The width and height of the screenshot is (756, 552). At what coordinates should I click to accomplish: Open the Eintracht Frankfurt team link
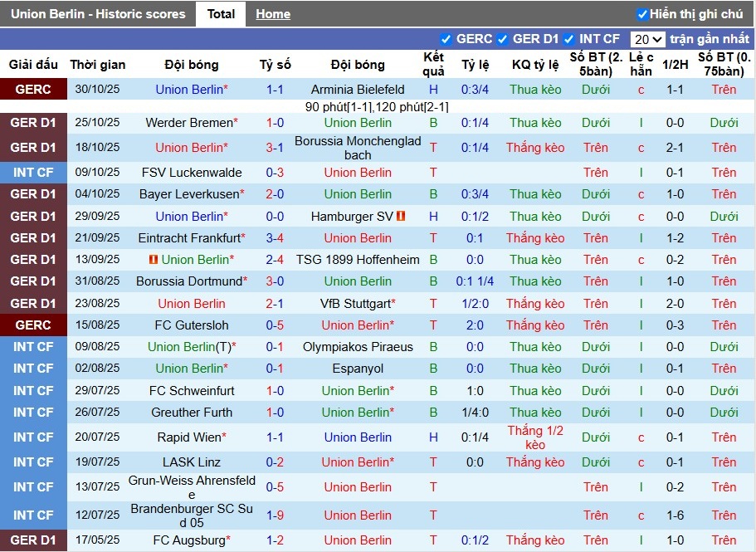point(189,238)
